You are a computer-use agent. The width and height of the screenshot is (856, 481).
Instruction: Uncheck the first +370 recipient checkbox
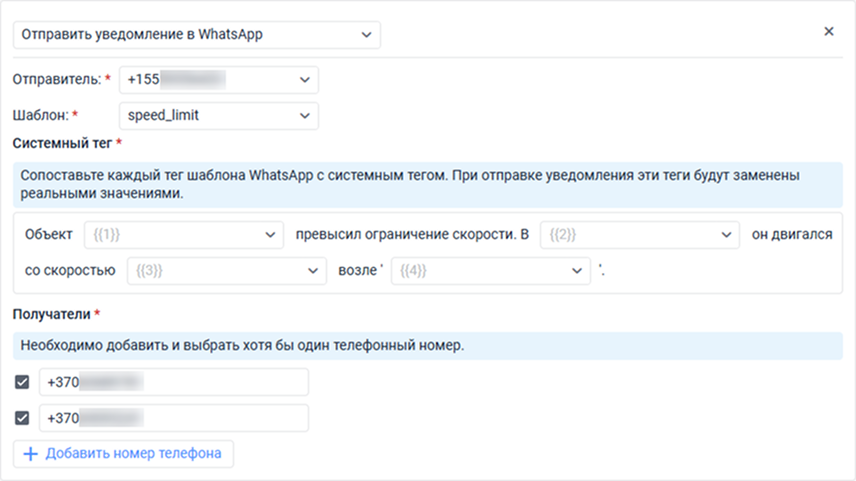tap(22, 382)
